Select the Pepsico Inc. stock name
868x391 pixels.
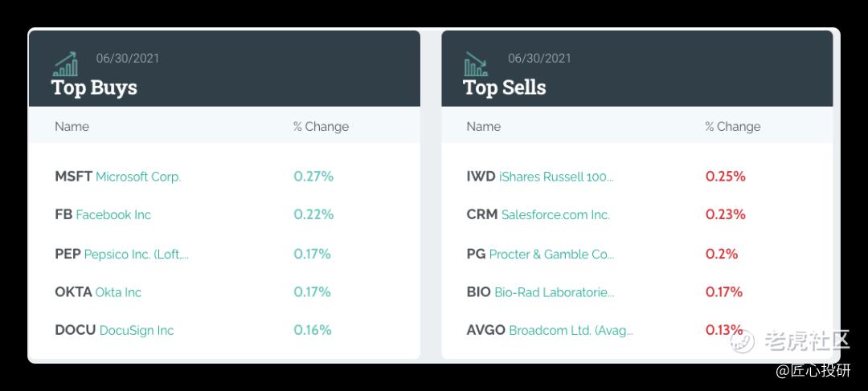(136, 255)
